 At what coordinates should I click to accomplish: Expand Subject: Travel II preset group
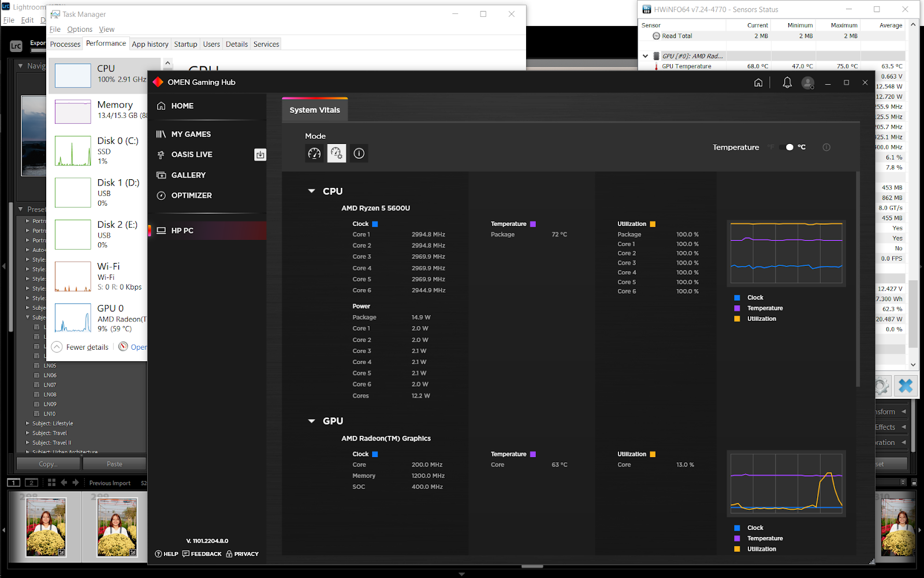27,443
